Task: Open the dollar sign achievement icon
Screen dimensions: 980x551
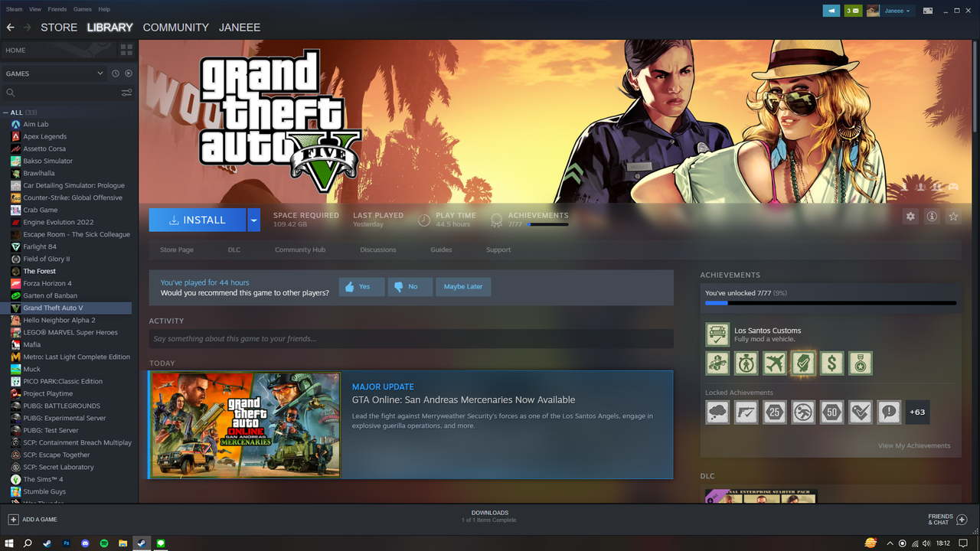Action: tap(832, 363)
